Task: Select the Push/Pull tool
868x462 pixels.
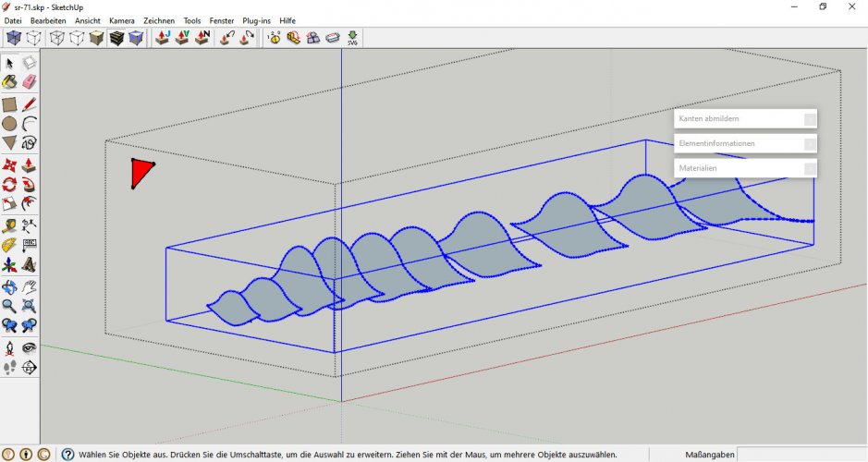Action: (x=30, y=164)
